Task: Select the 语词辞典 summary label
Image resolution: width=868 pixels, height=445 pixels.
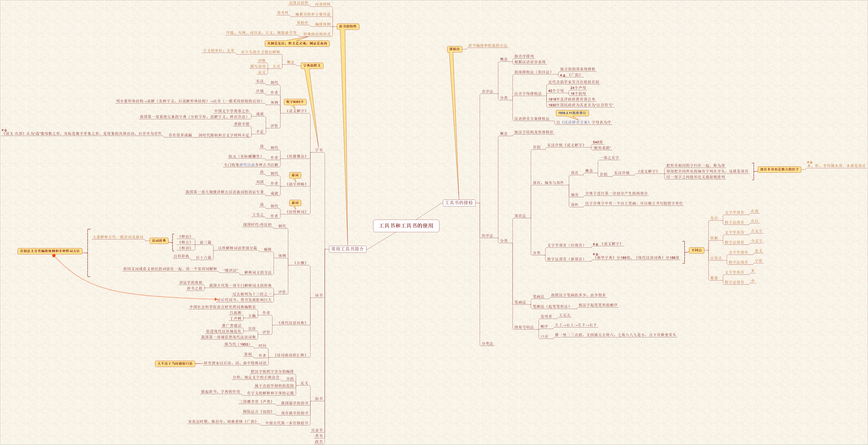Action: [x=159, y=241]
